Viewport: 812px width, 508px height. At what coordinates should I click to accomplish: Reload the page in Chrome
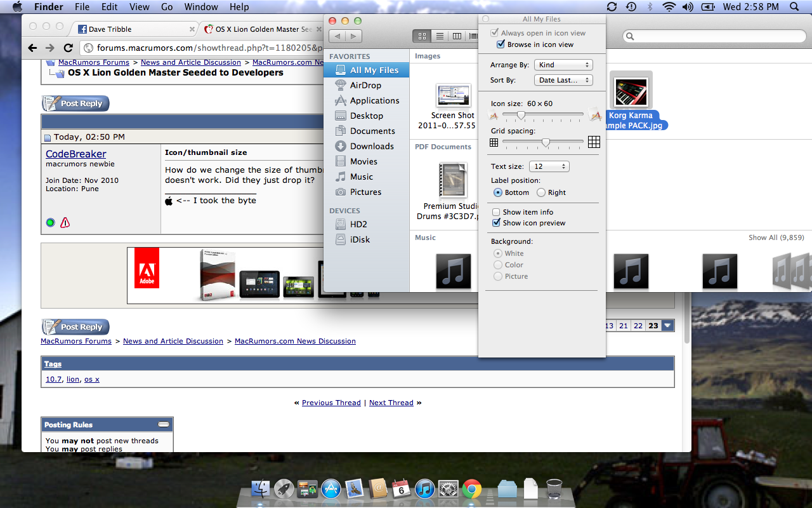coord(68,48)
